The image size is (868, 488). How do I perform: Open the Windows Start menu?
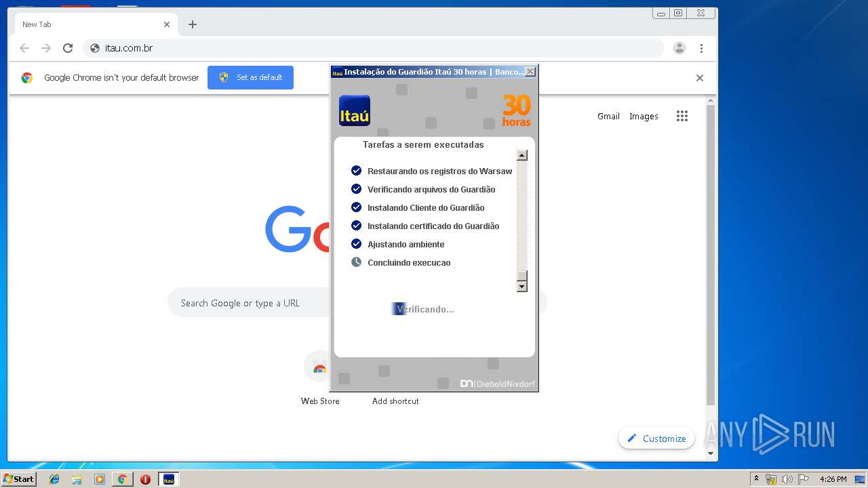(x=18, y=479)
